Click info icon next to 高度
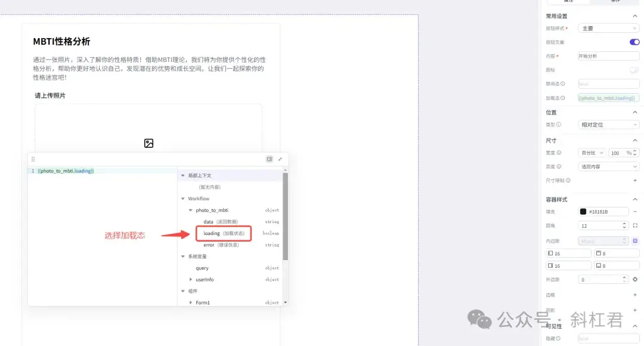The width and height of the screenshot is (644, 346). point(559,166)
